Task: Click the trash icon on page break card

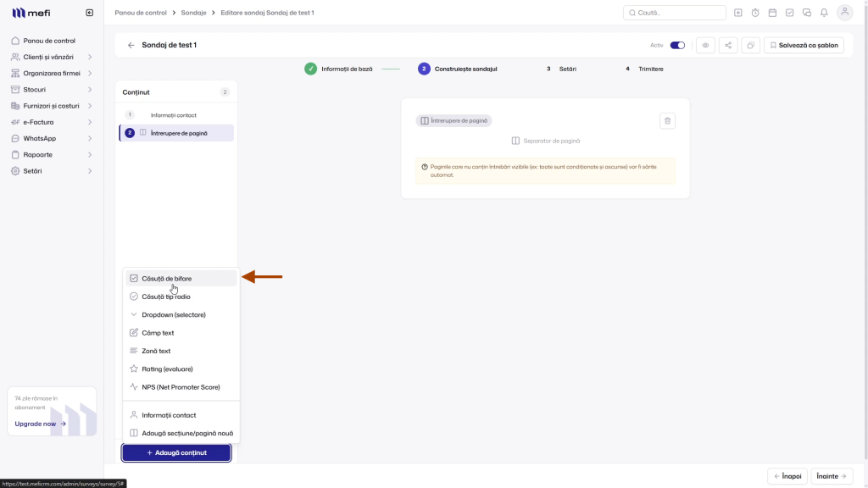Action: tap(667, 120)
